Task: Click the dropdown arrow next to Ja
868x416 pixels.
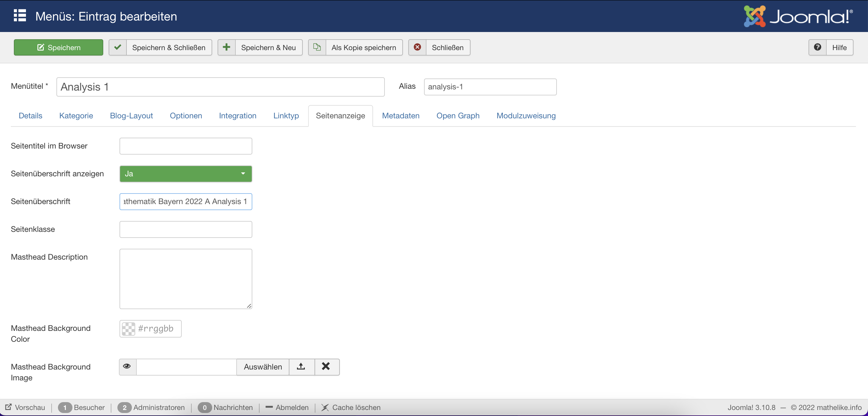Action: click(x=243, y=174)
